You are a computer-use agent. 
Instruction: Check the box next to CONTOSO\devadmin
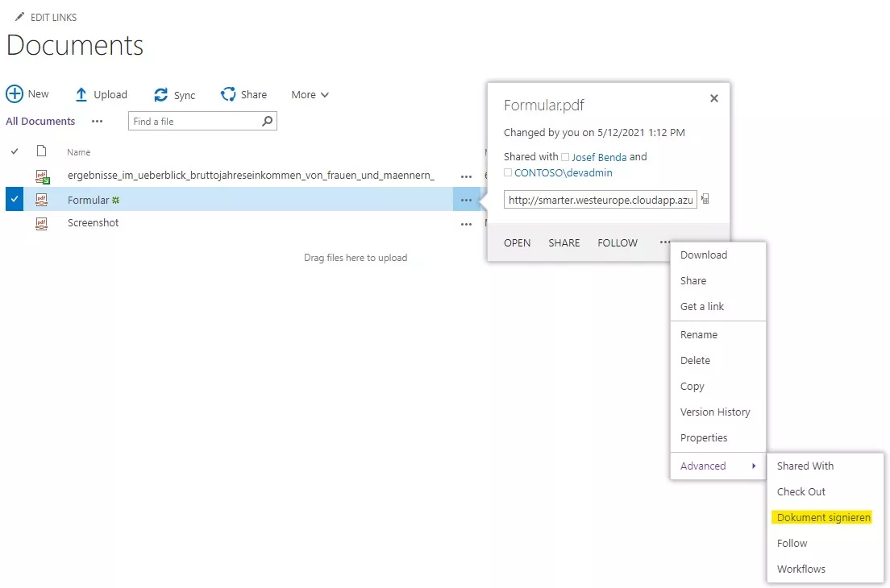(509, 172)
